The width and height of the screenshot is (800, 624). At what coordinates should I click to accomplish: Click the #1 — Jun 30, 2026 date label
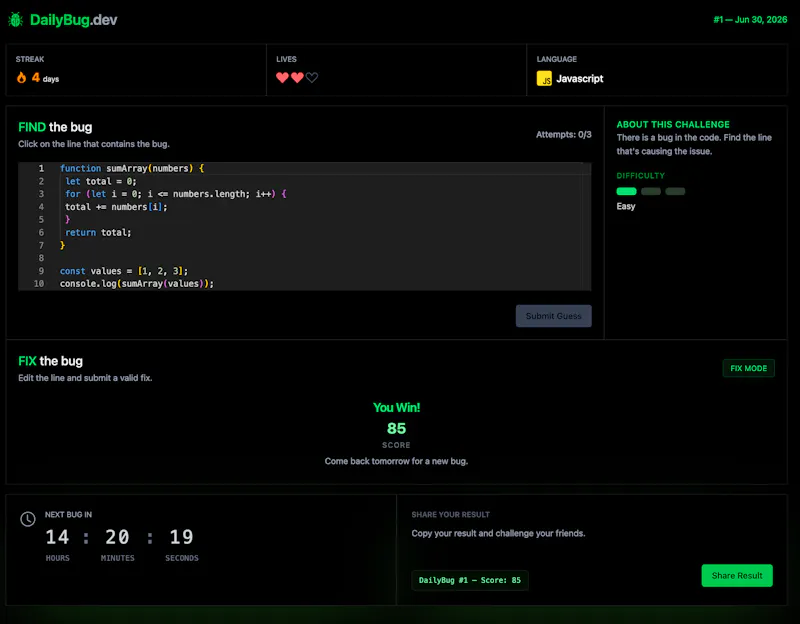click(750, 20)
